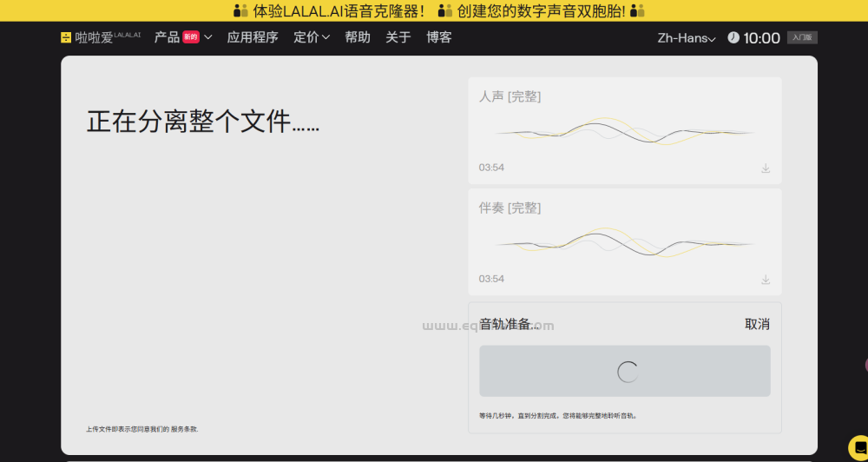Click the 伴奏 waveform preview

coord(624,243)
